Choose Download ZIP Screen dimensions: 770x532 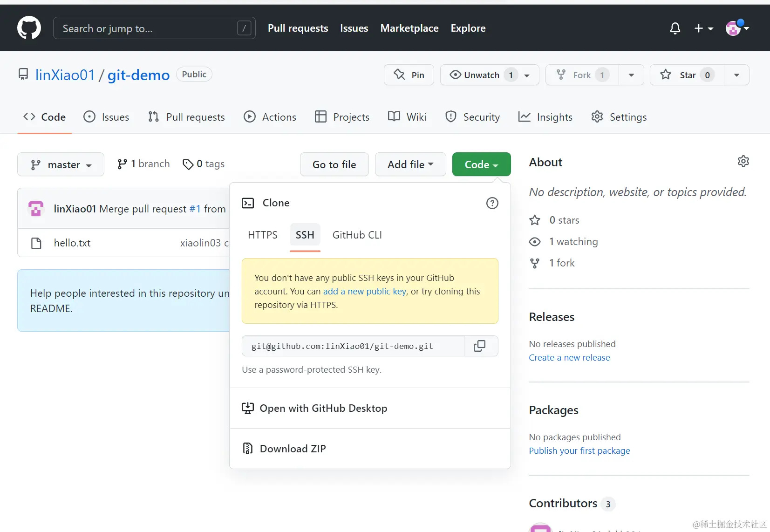(x=370, y=449)
